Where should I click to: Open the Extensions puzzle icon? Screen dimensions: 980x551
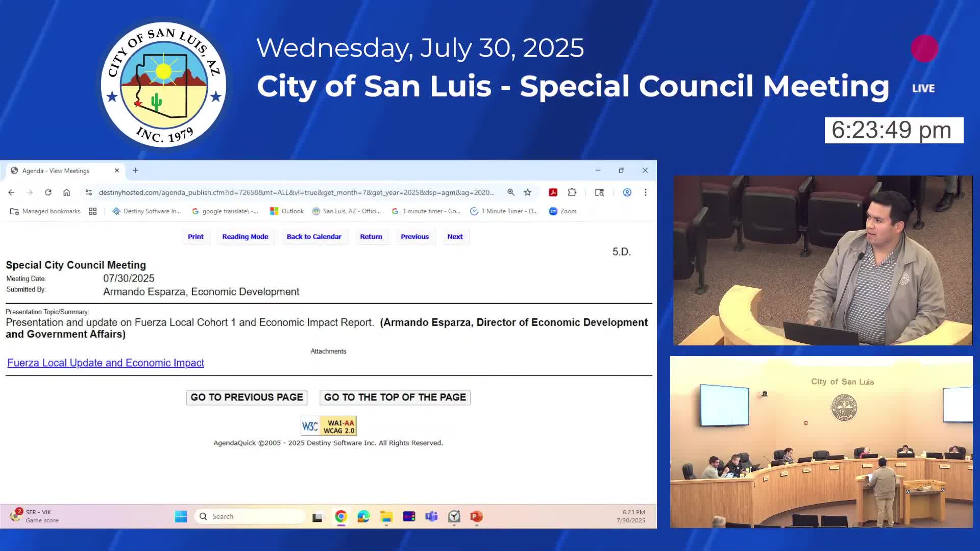tap(572, 192)
